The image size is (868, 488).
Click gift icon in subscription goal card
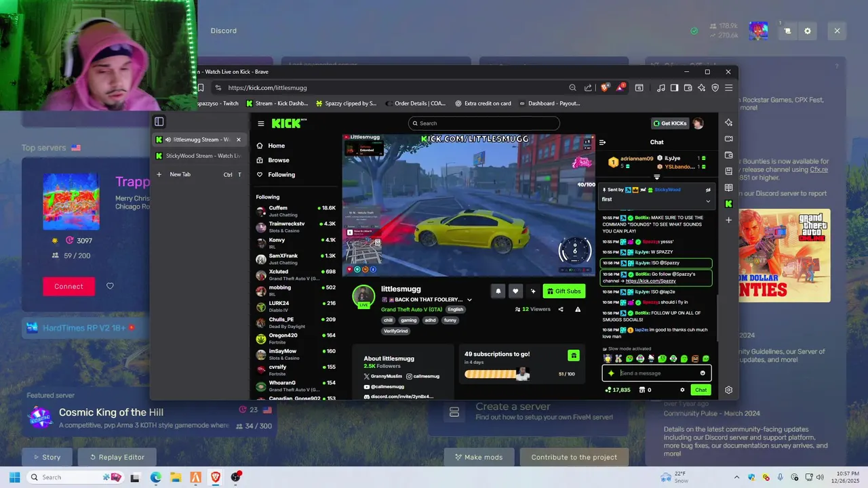[574, 355]
